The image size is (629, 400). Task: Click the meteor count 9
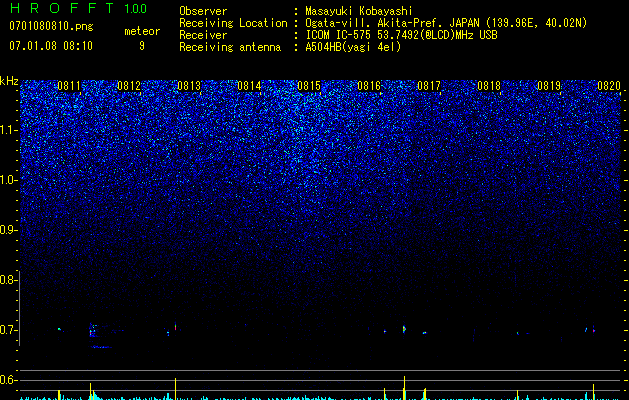click(142, 46)
